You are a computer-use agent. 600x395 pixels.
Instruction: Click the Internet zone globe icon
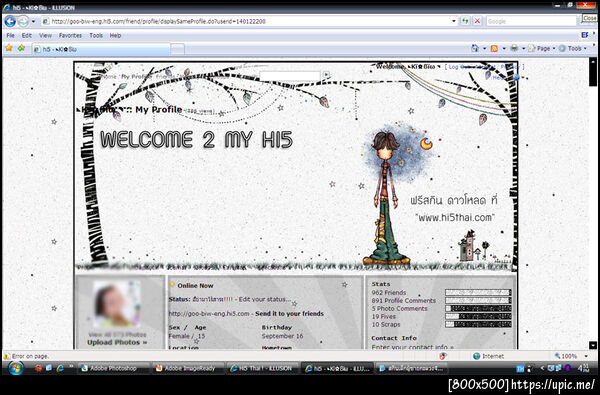click(x=476, y=356)
